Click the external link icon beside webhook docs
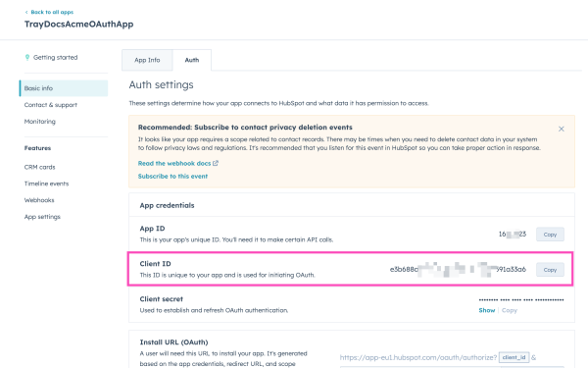Screen dimensions: 588x368 coord(216,163)
